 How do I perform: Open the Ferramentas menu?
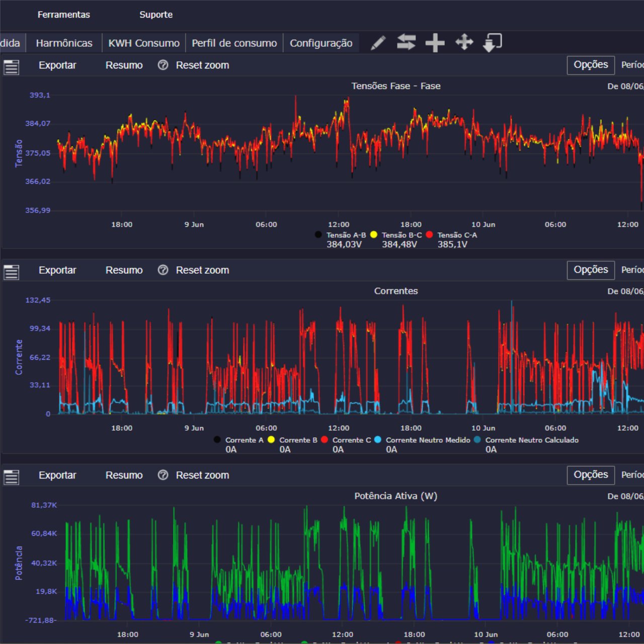(x=63, y=15)
